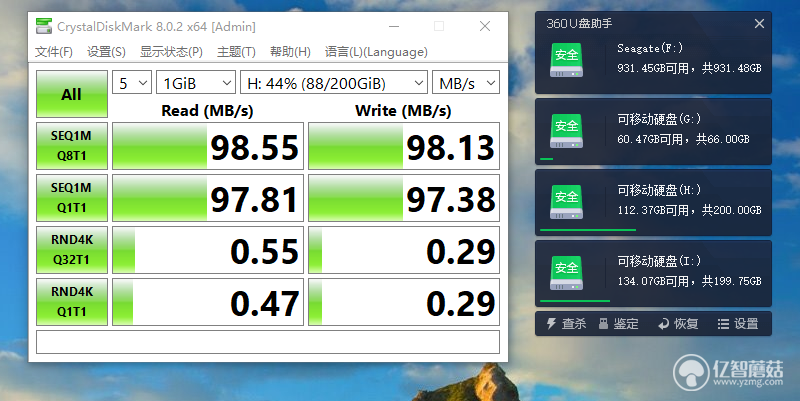This screenshot has height=401, width=800.
Task: Click the G: drive usage bar
Action: (546, 159)
